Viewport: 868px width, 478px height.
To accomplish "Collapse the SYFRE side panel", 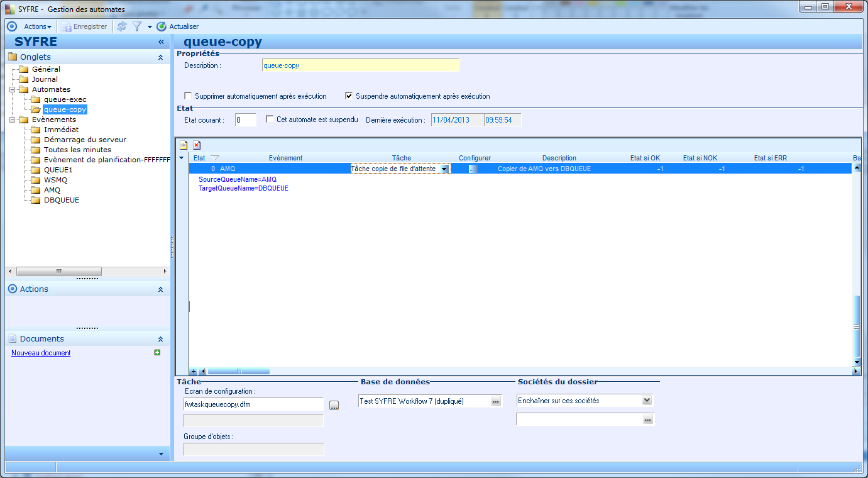I will click(161, 42).
